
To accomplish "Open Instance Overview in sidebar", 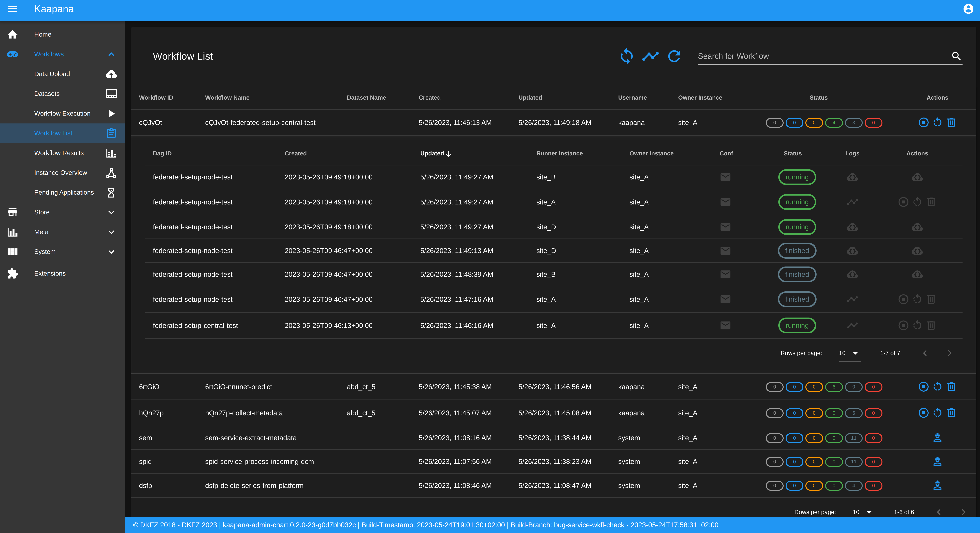I will (x=62, y=173).
